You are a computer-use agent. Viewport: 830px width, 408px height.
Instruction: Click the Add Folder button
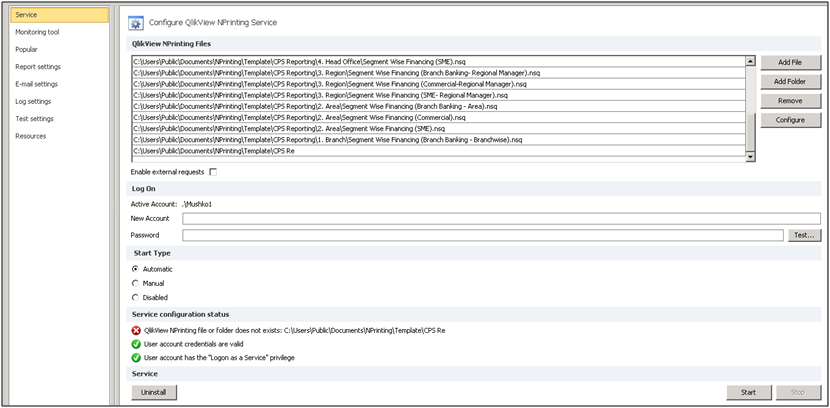click(x=790, y=81)
